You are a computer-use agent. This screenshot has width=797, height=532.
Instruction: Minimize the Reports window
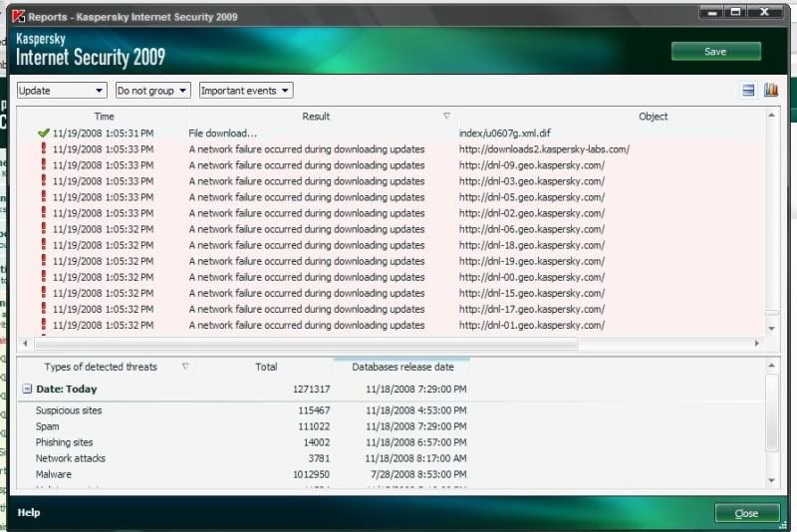coord(712,12)
